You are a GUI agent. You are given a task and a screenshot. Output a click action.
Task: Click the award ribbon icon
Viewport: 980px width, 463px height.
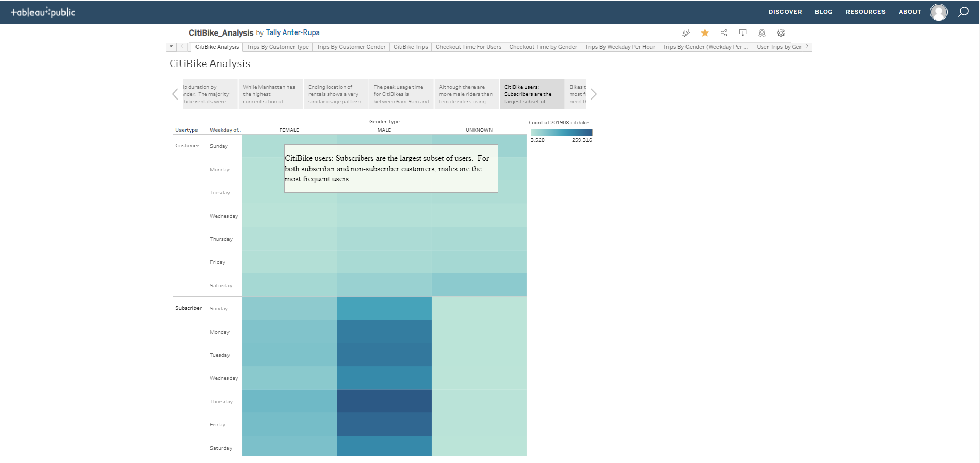click(762, 33)
